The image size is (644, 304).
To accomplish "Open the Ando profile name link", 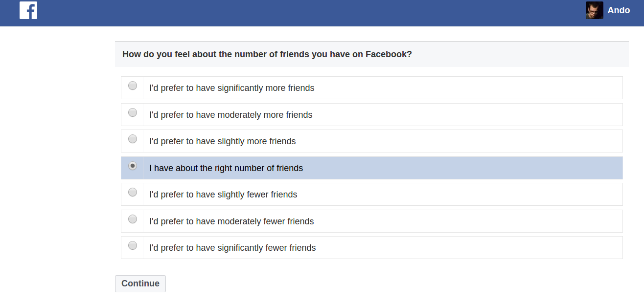I will [619, 10].
